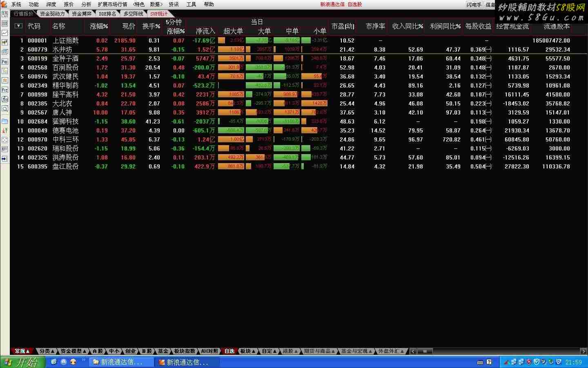Expand the 基金与宏观 bottom tab menu
588x368 pixels.
tap(357, 351)
